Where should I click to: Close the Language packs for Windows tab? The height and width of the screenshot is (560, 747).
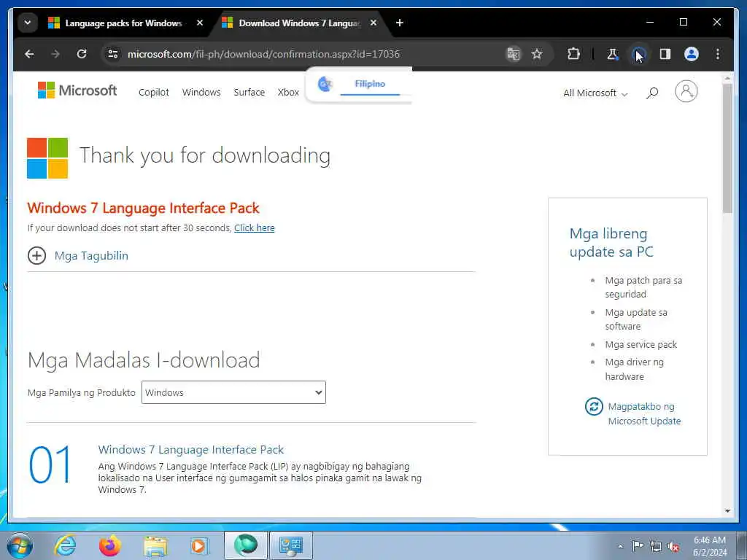pyautogui.click(x=200, y=23)
